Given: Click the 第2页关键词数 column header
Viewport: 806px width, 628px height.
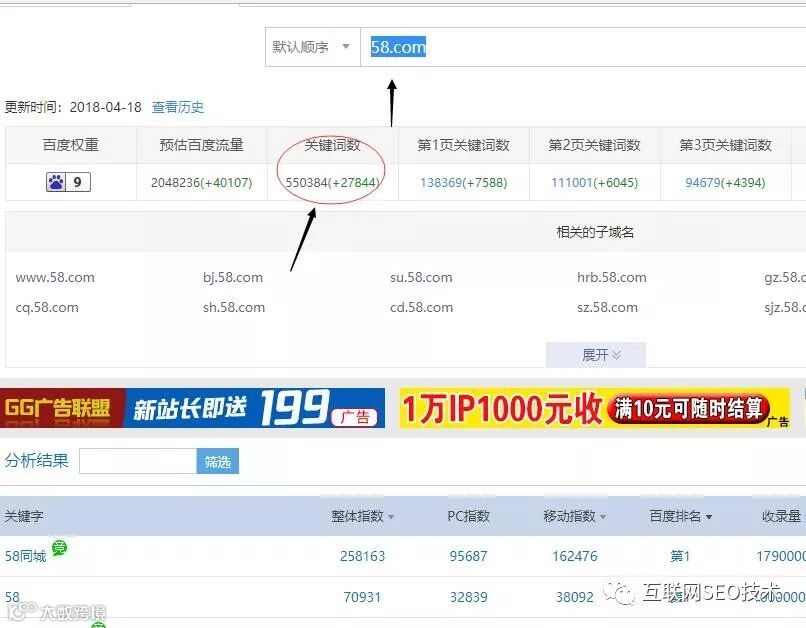Looking at the screenshot, I should [x=595, y=145].
